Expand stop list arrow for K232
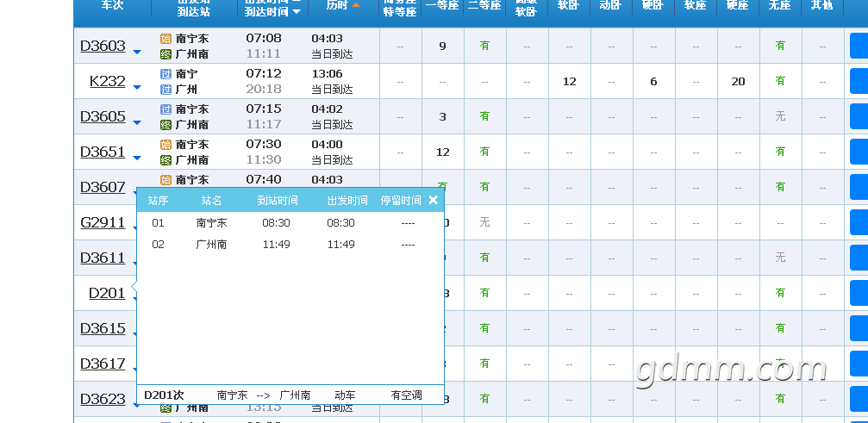 (137, 87)
